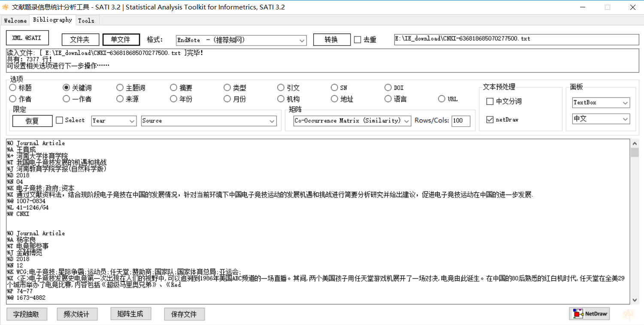Click the 字段抽取 button
Viewport: 644px width, 325px height.
click(27, 314)
